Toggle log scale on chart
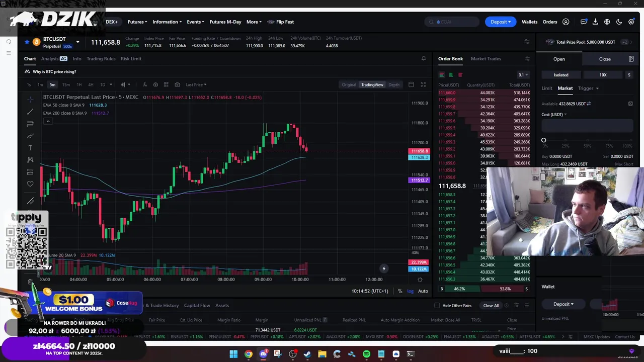Screen dimensions: 644x362 411,291
